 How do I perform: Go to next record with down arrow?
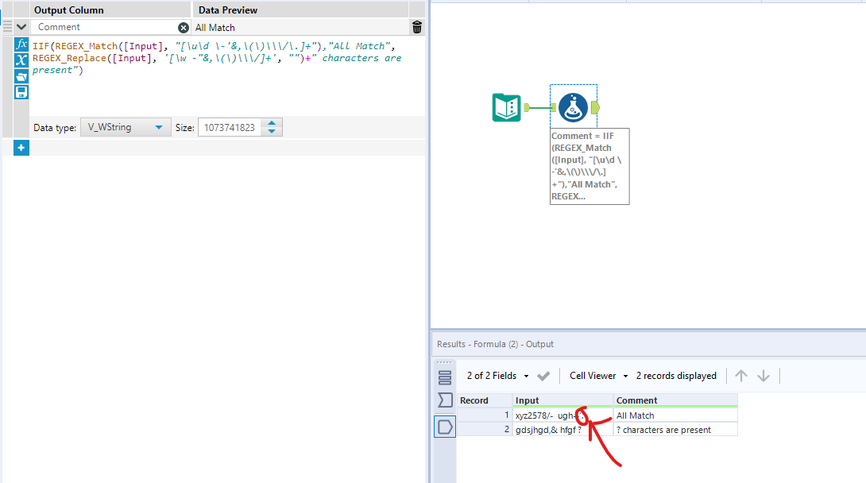763,376
